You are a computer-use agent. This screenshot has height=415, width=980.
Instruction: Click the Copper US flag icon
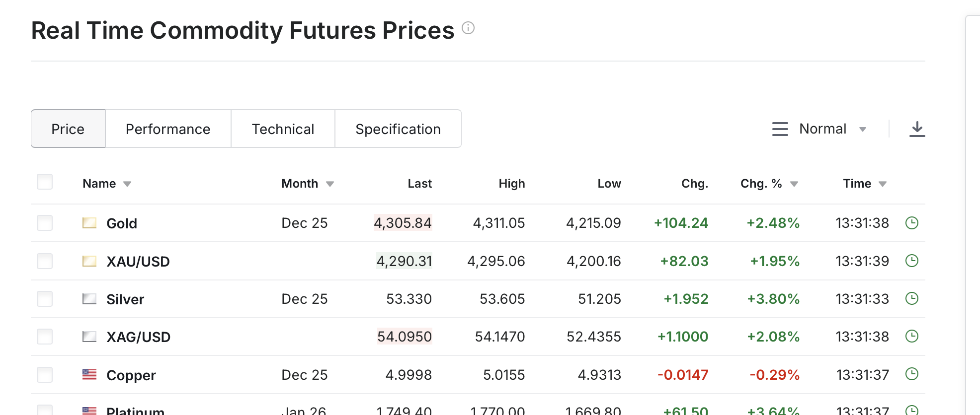tap(89, 375)
